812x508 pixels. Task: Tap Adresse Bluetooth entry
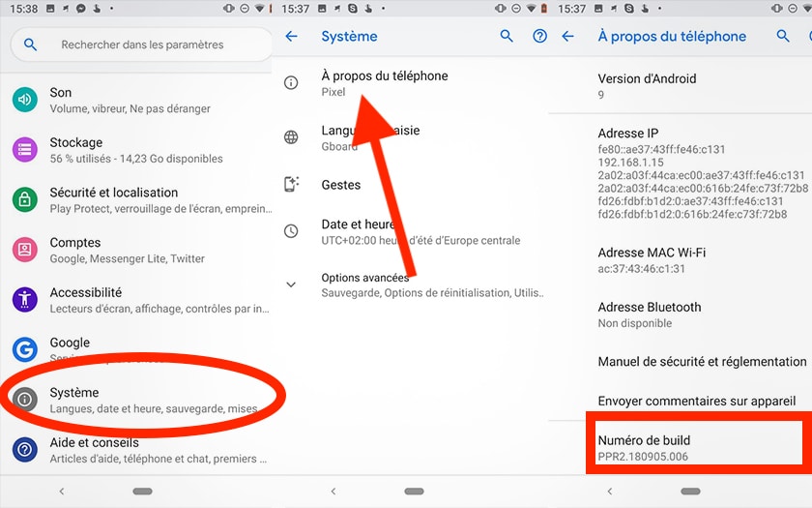click(x=650, y=314)
